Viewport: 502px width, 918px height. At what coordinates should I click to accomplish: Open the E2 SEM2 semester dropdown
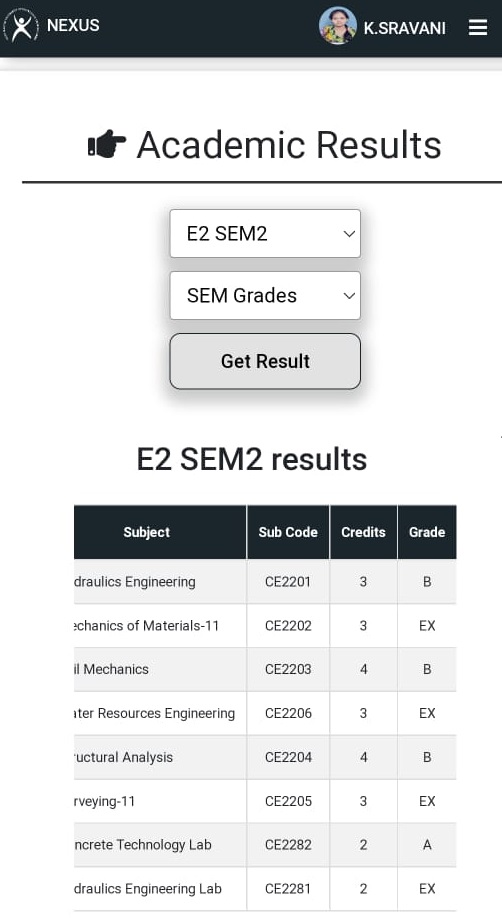click(x=265, y=234)
